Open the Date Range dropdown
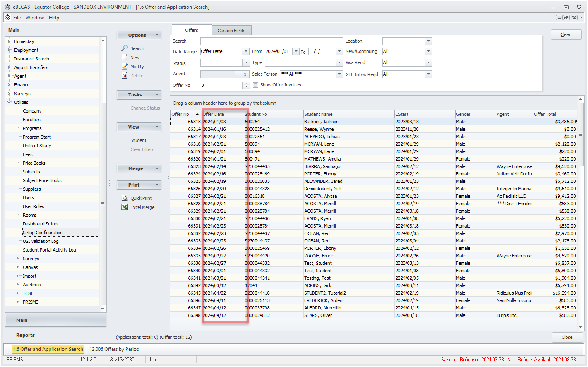Viewport: 588px width, 367px height. pyautogui.click(x=246, y=52)
